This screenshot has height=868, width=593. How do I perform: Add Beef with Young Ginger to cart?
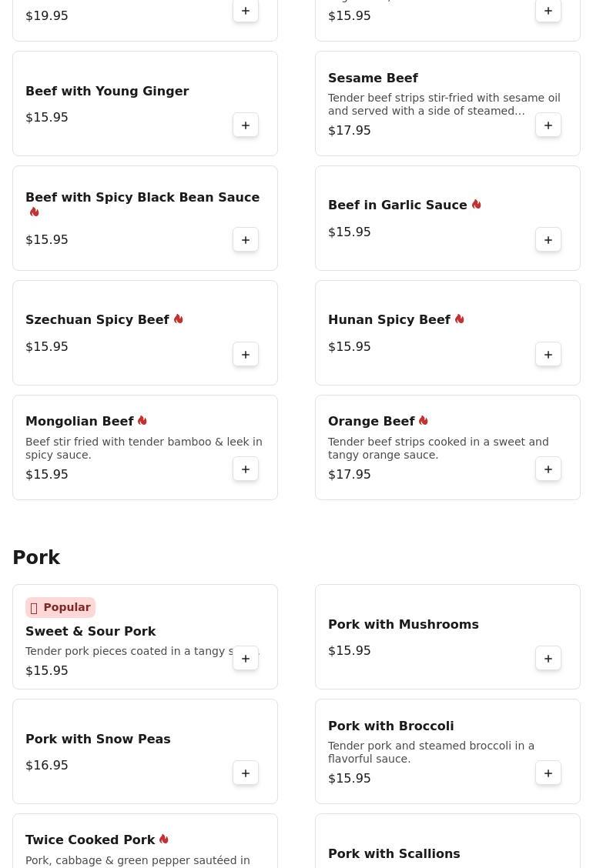tap(246, 125)
